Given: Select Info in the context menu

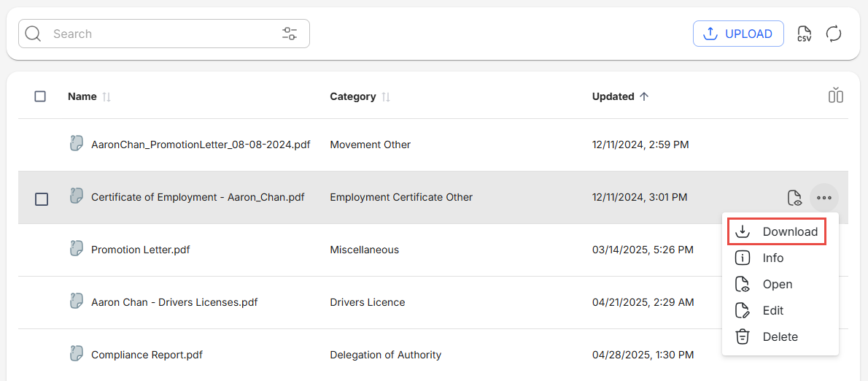Looking at the screenshot, I should (772, 258).
